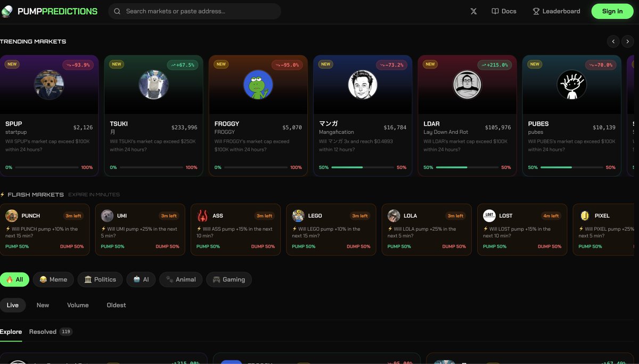Image resolution: width=639 pixels, height=364 pixels.
Task: Click the LDAR odds progress bar
Action: pos(467,167)
